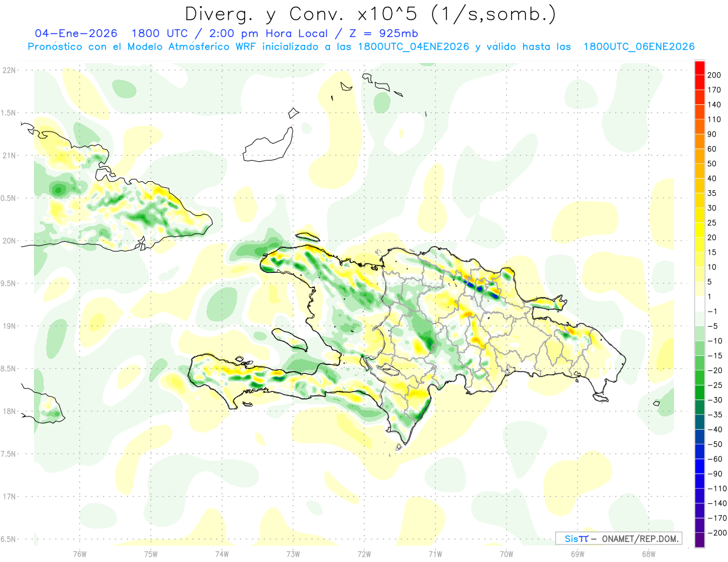Click the "9.5N" latitude axis label
This screenshot has width=728, height=562.
click(x=9, y=283)
